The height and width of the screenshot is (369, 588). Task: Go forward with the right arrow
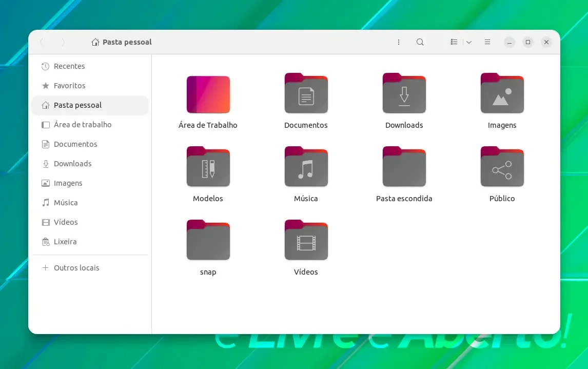click(63, 42)
